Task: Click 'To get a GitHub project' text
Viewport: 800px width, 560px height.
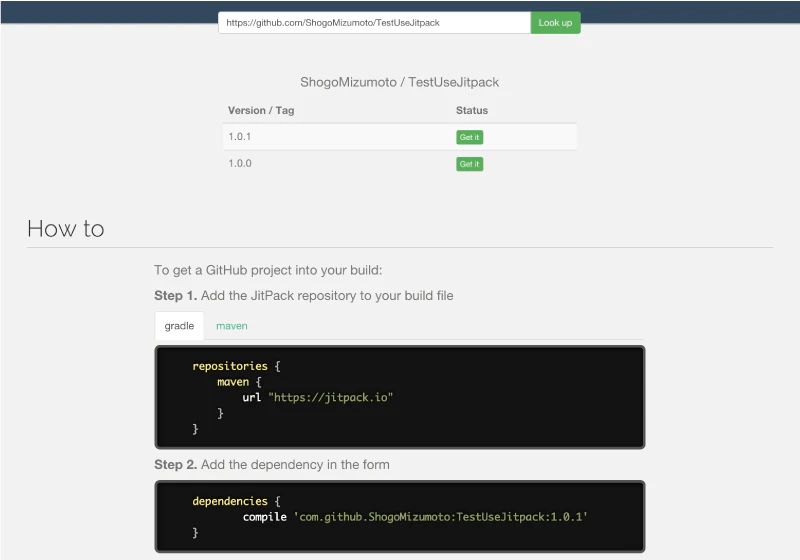Action: (268, 270)
